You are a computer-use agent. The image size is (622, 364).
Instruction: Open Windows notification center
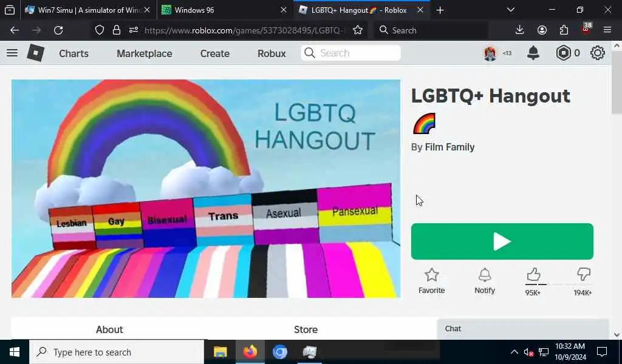602,352
